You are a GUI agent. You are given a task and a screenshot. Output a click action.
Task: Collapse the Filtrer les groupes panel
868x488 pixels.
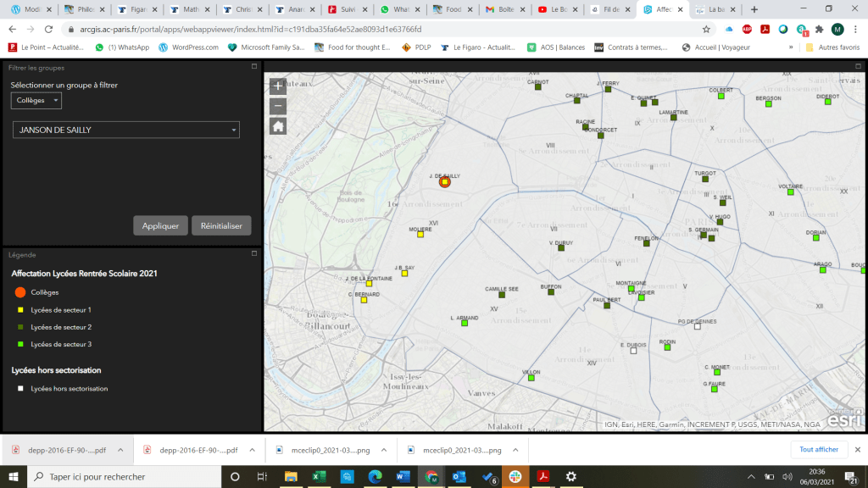click(x=253, y=67)
